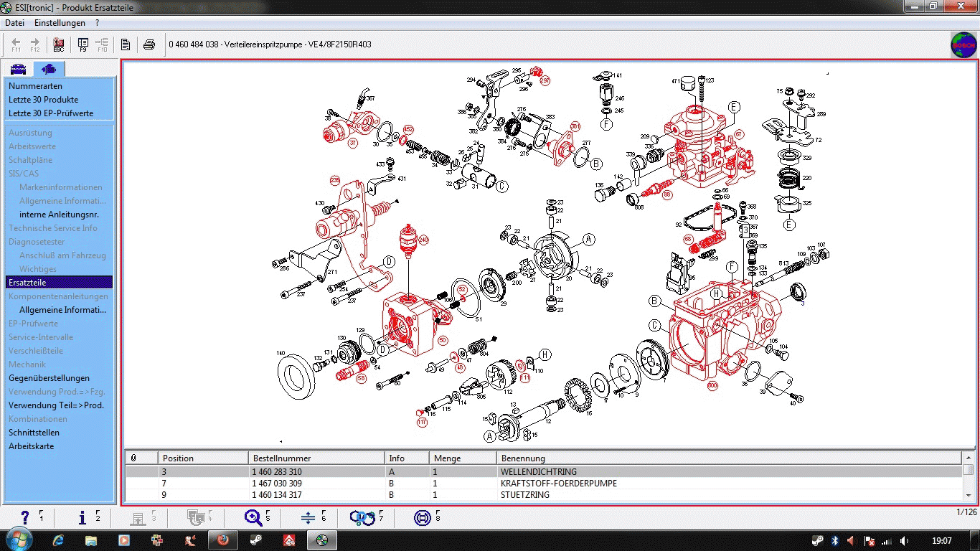980x551 pixels.
Task: Click the Position column header
Action: pyautogui.click(x=203, y=458)
